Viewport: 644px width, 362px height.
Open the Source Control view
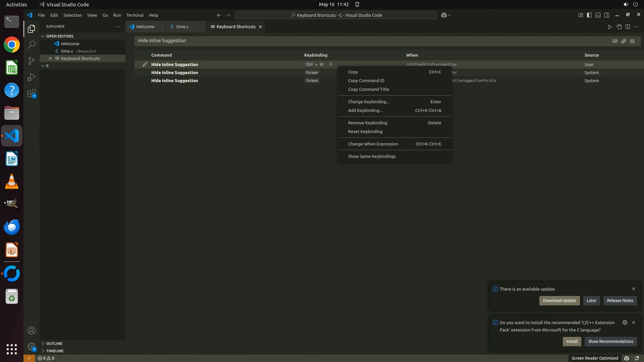coord(32,61)
